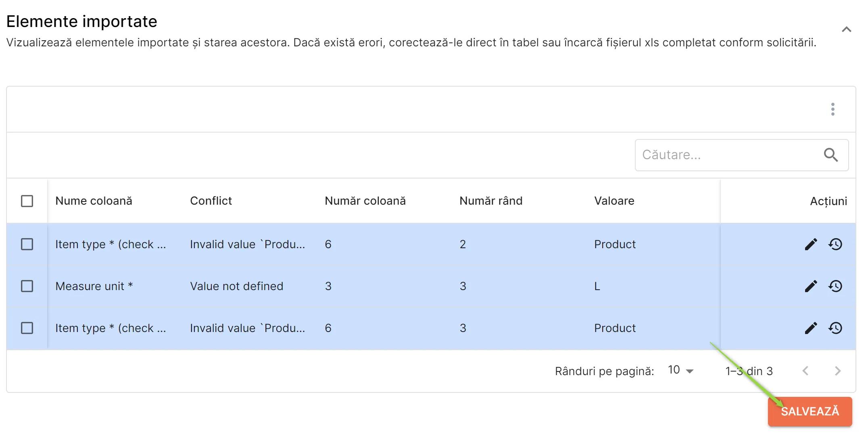Click the '1–3 din 3' pagination text
Image resolution: width=868 pixels, height=442 pixels.
(749, 371)
